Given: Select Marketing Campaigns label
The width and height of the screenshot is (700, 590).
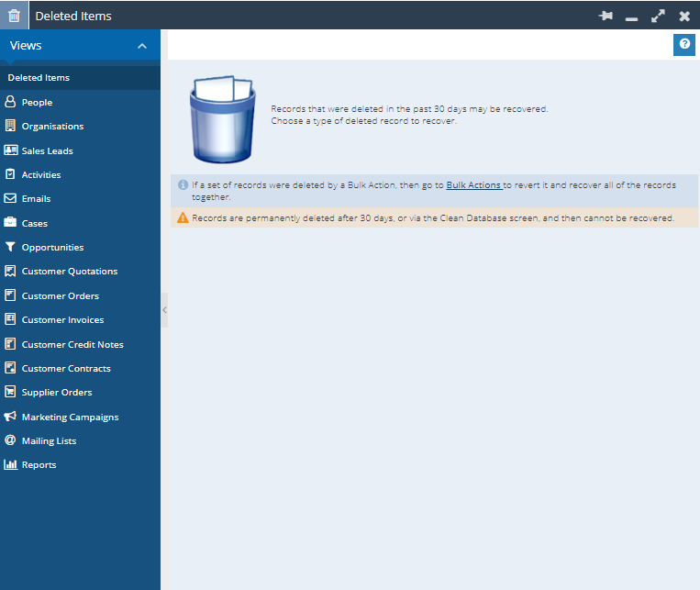Looking at the screenshot, I should [x=70, y=417].
